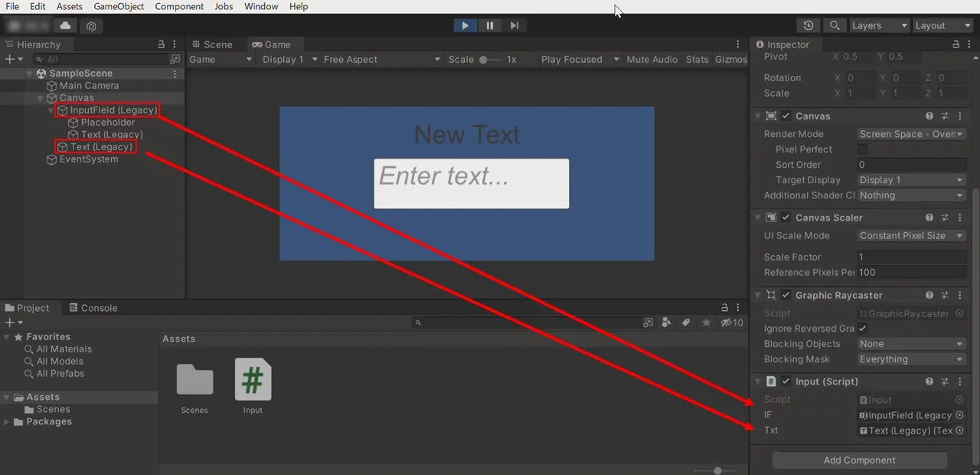Click the global search magnifier icon
Screen dimensions: 980x475
tap(835, 25)
